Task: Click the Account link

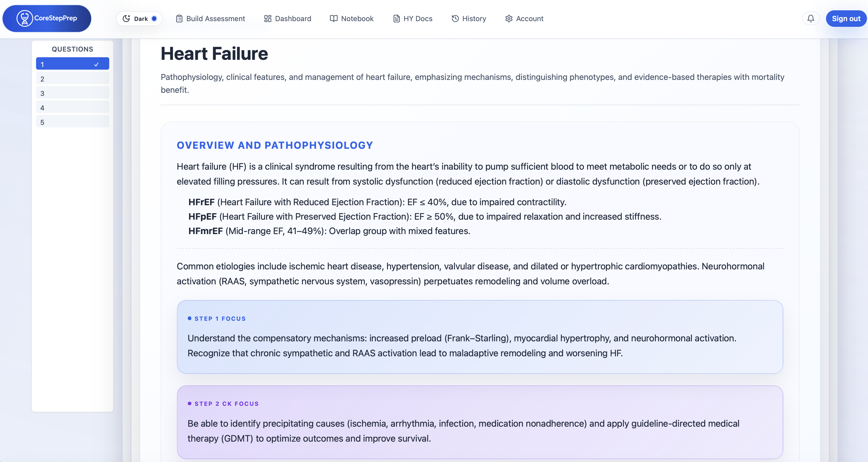Action: [524, 19]
